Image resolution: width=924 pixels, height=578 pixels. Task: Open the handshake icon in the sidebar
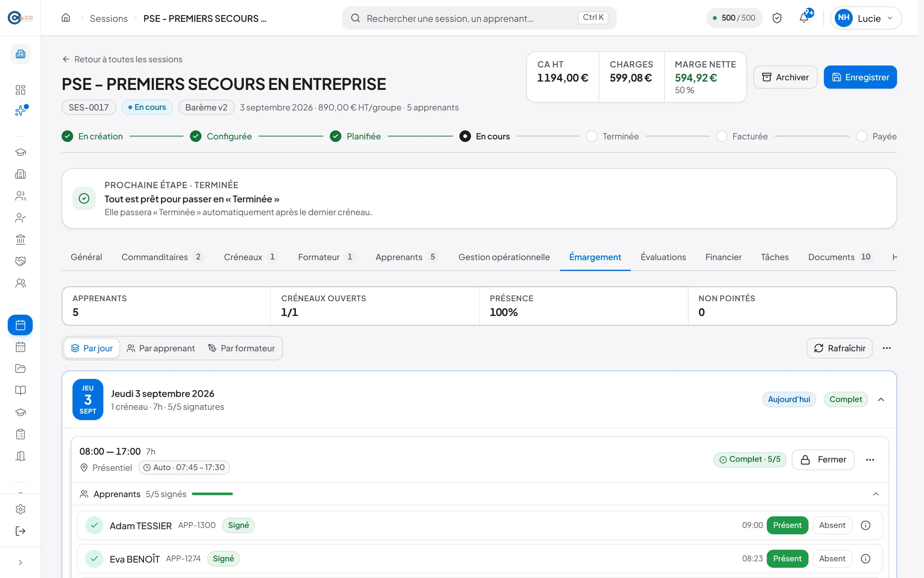click(x=21, y=261)
